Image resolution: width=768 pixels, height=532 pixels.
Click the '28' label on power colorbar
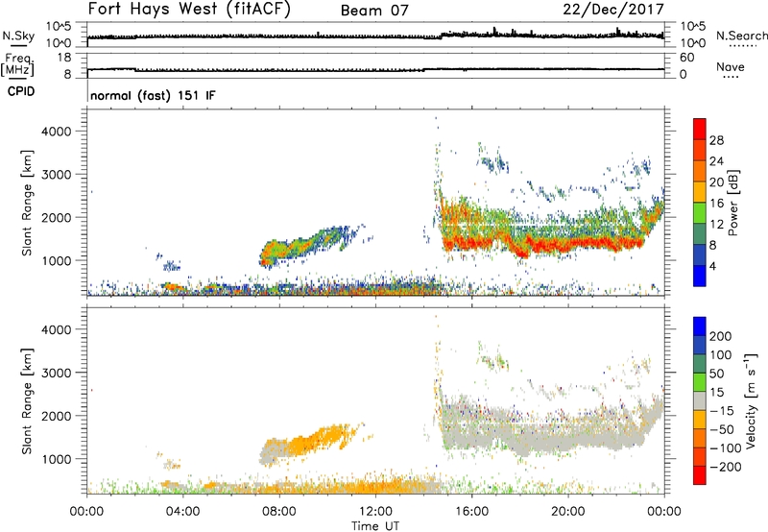[x=716, y=140]
